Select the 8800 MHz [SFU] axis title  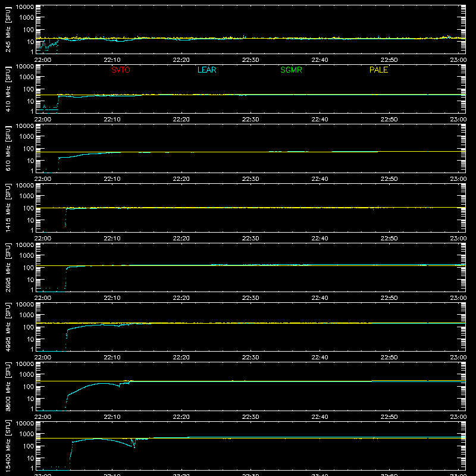click(x=8, y=386)
